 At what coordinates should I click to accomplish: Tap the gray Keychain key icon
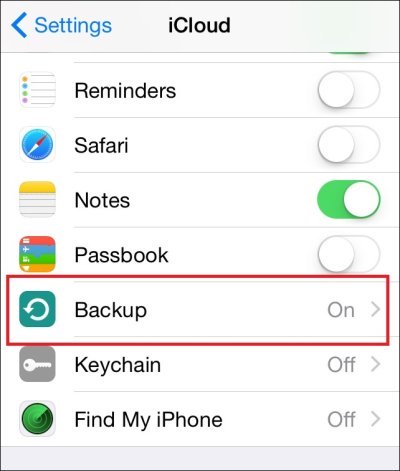[37, 364]
